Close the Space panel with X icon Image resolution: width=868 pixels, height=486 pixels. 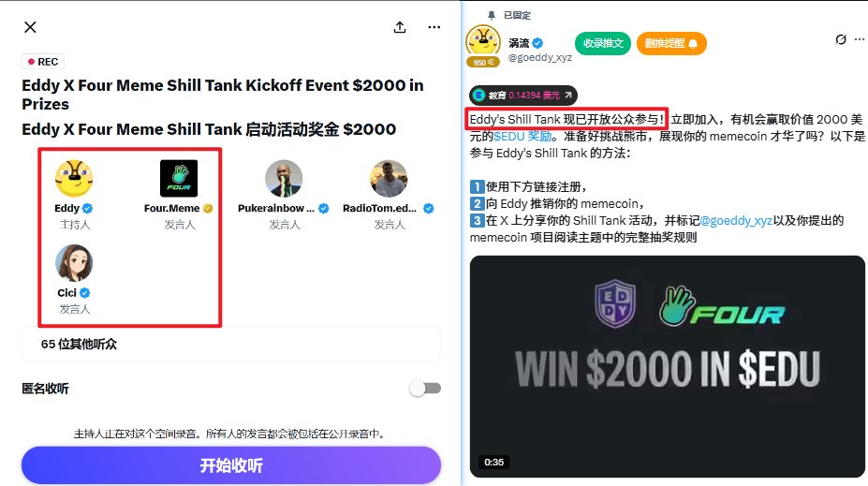31,27
